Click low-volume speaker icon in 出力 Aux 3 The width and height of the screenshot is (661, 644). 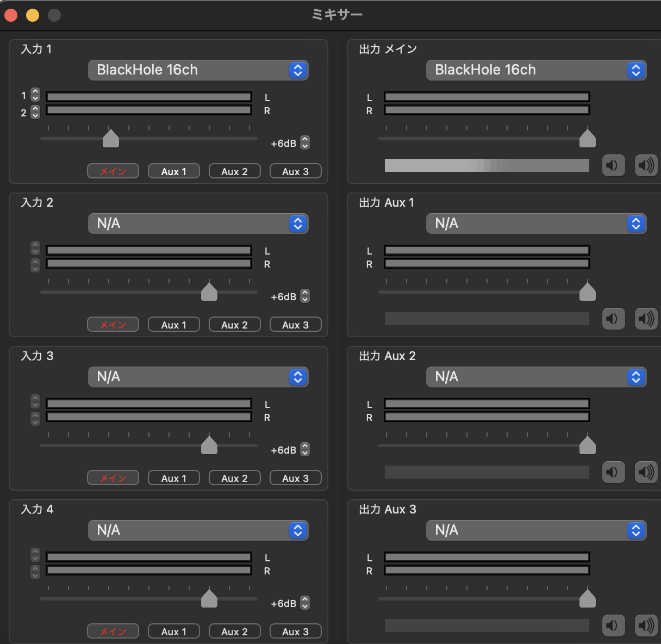pos(613,626)
